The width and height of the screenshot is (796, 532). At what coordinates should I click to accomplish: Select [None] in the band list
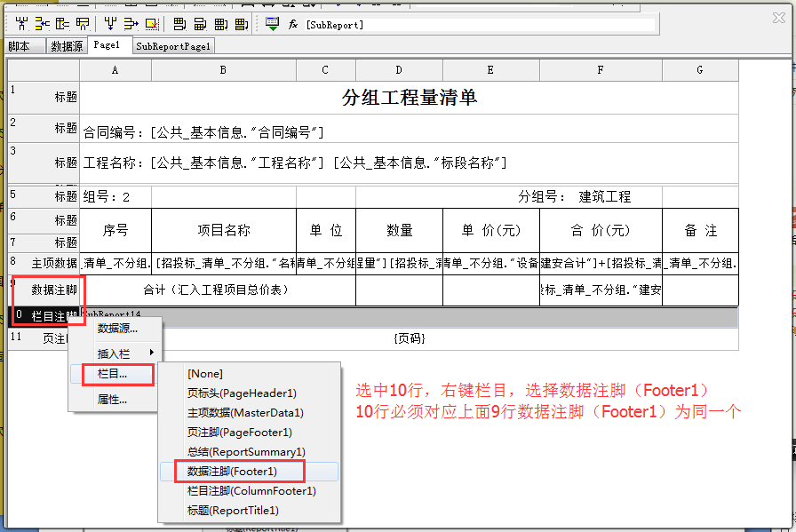(205, 374)
